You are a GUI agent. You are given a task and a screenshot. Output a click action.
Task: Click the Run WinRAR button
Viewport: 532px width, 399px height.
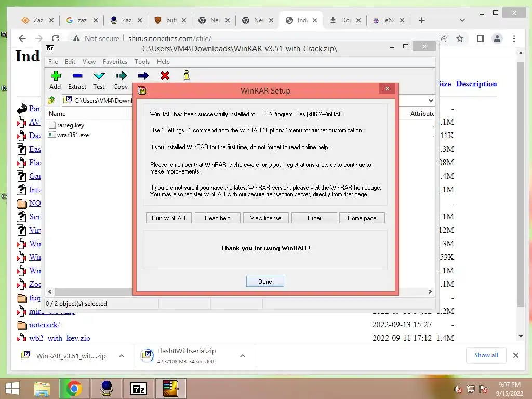169,218
